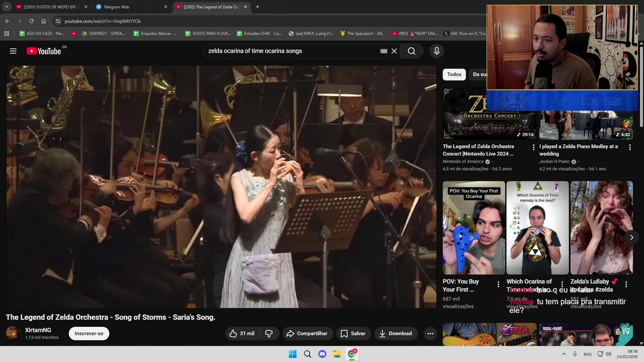644x362 pixels.
Task: Switch to the SUSTOS DE MOTO tab
Action: click(x=51, y=7)
